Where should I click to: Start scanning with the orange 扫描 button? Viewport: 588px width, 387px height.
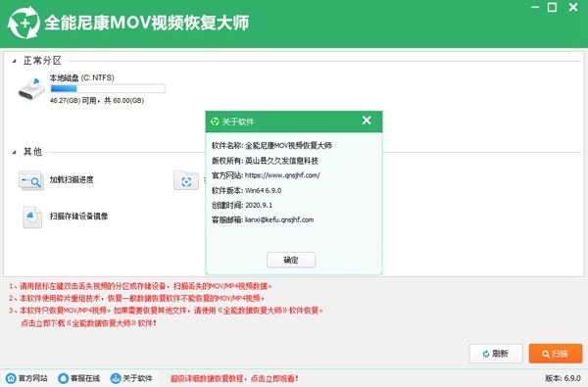[x=556, y=354]
